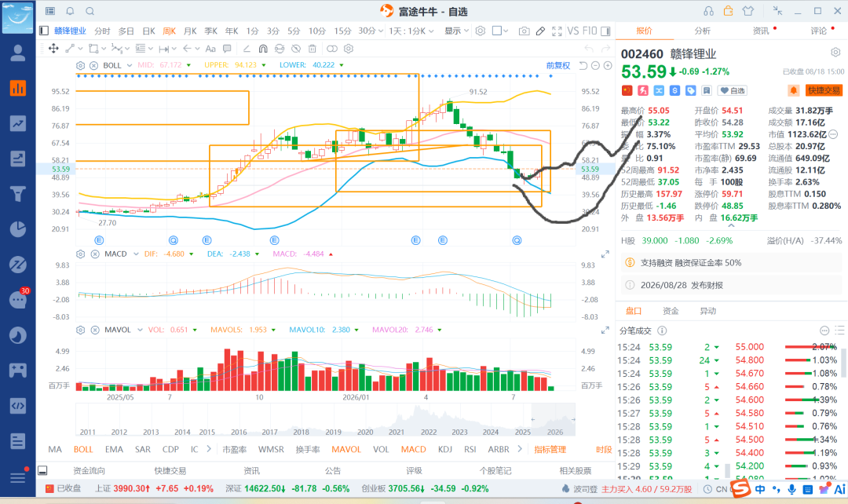Click the year timeline range overview
This screenshot has width=848, height=504.
click(325, 419)
